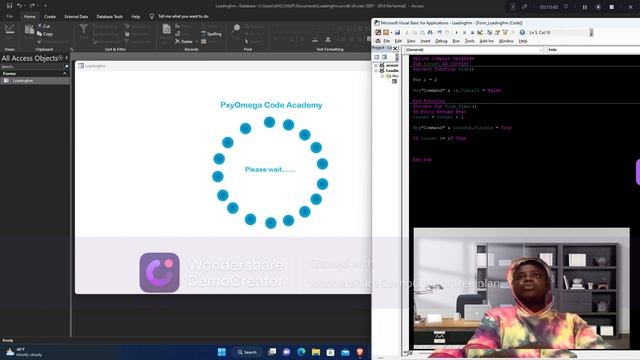Click the Break pause icon in VBA toolbar
This screenshot has width=640, height=360.
tap(464, 32)
